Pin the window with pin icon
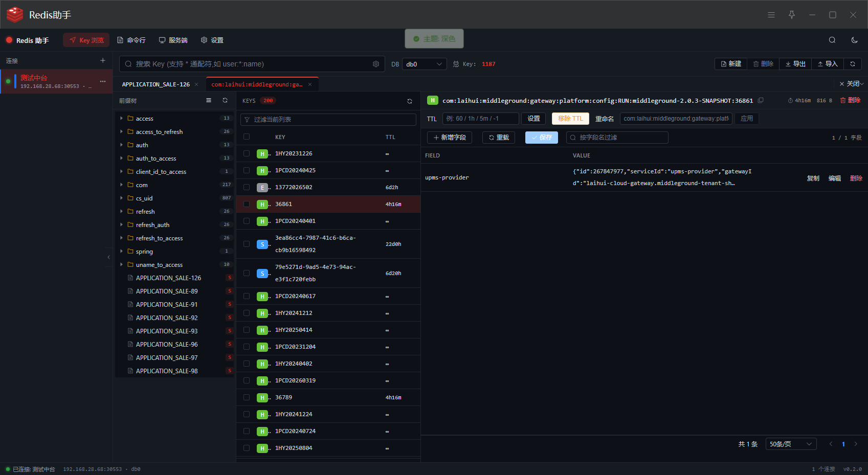 click(x=792, y=15)
